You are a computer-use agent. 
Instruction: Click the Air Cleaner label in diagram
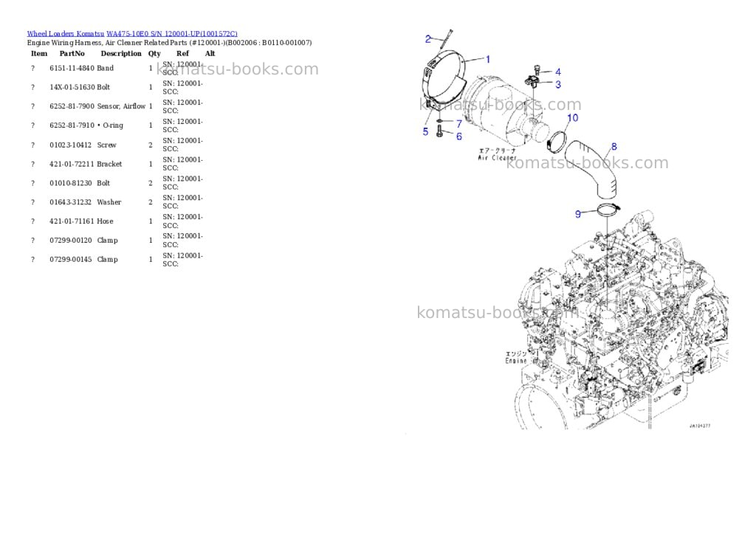point(497,158)
